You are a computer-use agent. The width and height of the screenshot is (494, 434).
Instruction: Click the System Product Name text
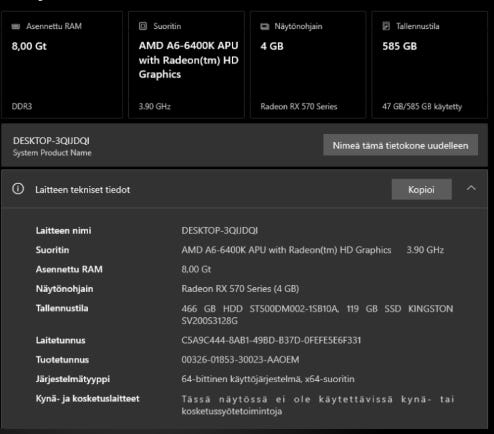(x=52, y=153)
